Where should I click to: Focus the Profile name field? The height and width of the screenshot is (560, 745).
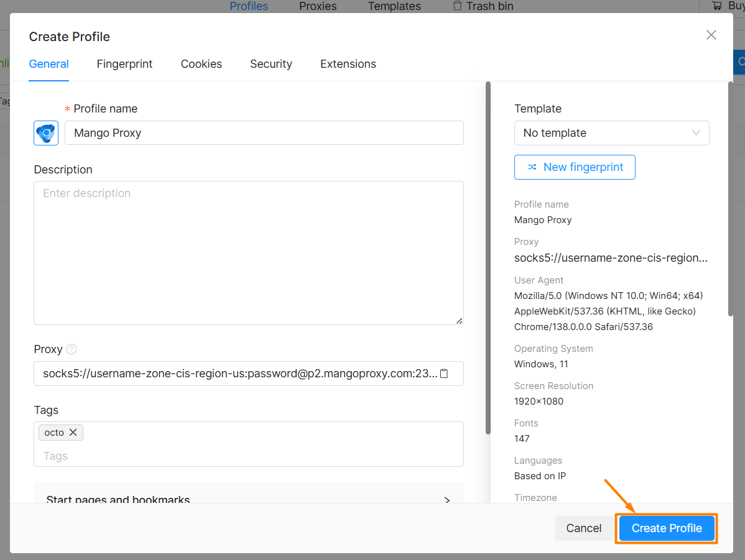(x=264, y=133)
